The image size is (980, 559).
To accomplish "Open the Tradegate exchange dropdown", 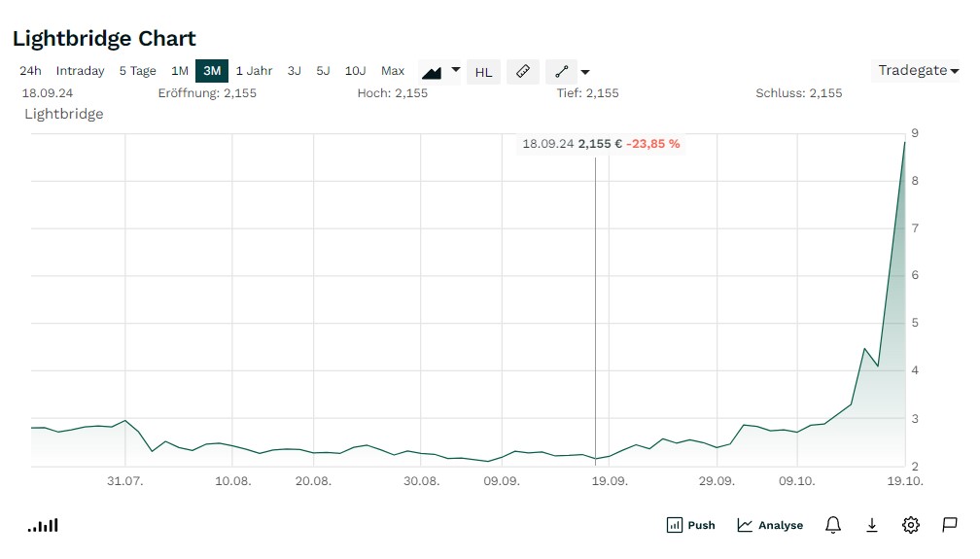I will click(x=918, y=70).
